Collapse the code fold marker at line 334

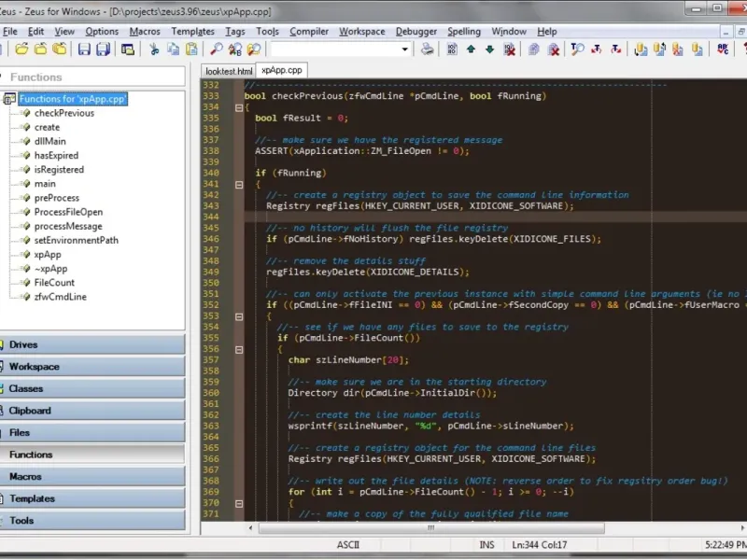(239, 107)
